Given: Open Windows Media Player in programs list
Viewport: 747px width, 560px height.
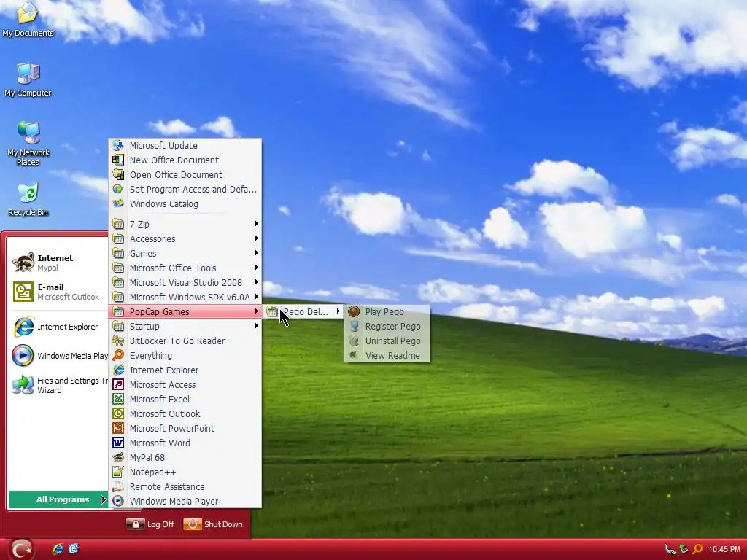Looking at the screenshot, I should point(185,502).
